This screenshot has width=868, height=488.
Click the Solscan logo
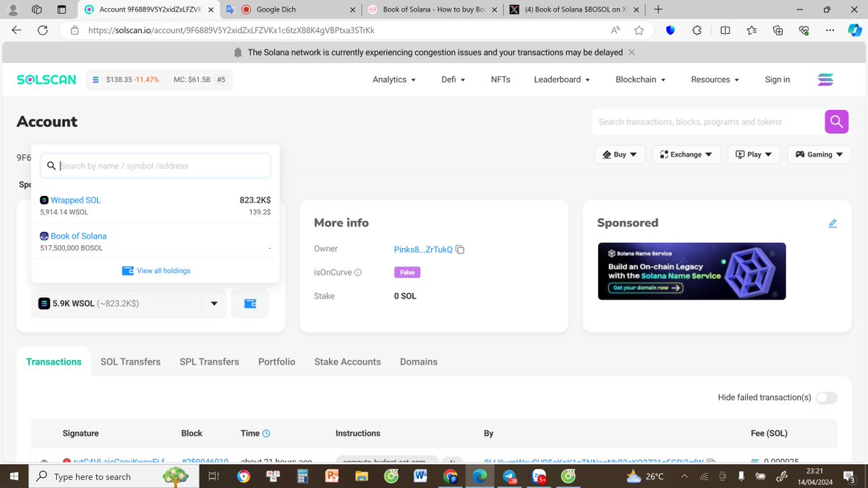coord(46,80)
